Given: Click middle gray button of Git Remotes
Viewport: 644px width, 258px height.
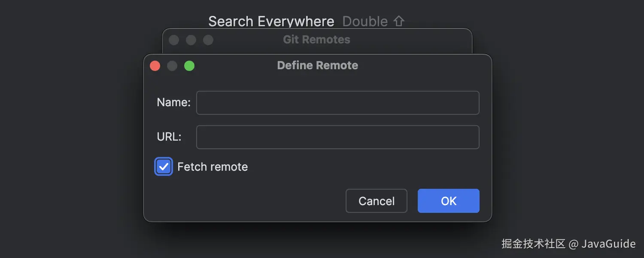Looking at the screenshot, I should (x=191, y=40).
